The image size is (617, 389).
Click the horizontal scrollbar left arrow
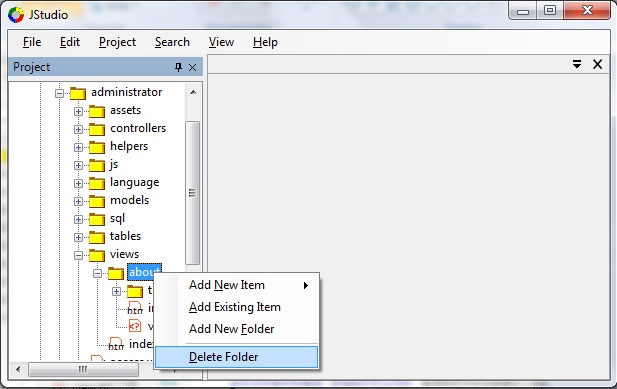[x=18, y=369]
